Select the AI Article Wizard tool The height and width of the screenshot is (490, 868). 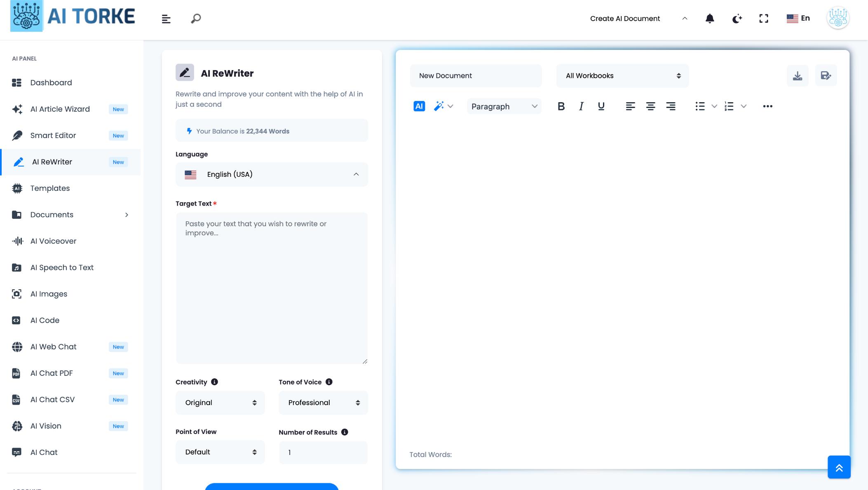[60, 109]
